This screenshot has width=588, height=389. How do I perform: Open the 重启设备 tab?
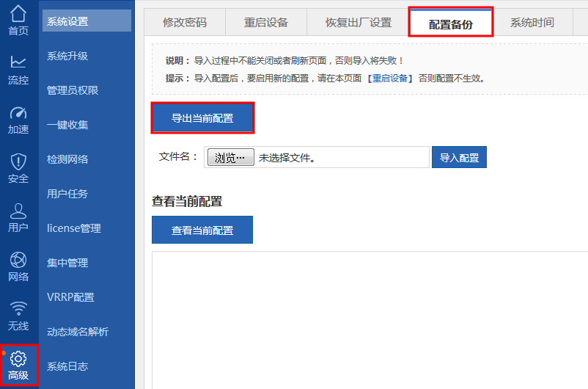(x=266, y=22)
